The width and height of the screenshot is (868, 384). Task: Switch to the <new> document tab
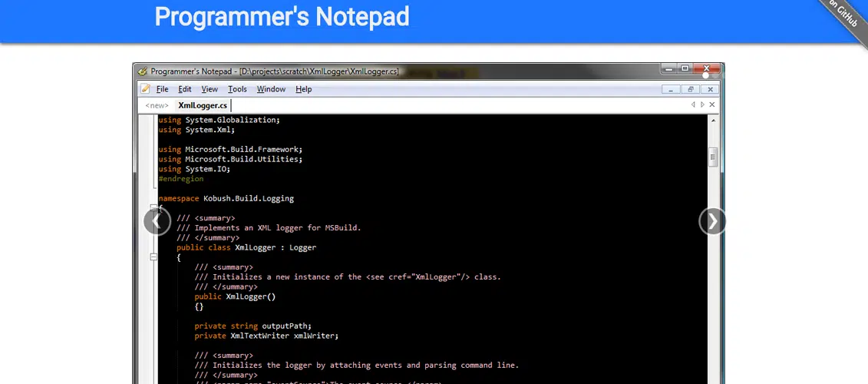157,105
